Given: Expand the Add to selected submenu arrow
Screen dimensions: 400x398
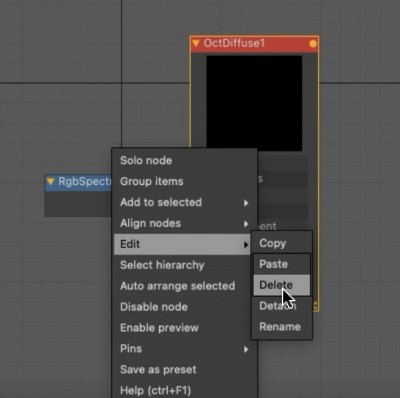Looking at the screenshot, I should click(x=246, y=203).
